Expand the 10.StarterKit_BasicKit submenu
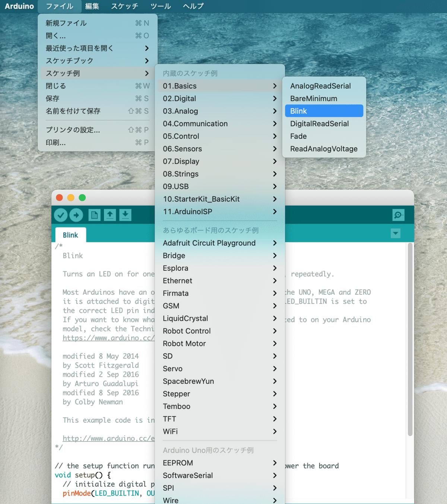This screenshot has height=504, width=447. tap(220, 199)
